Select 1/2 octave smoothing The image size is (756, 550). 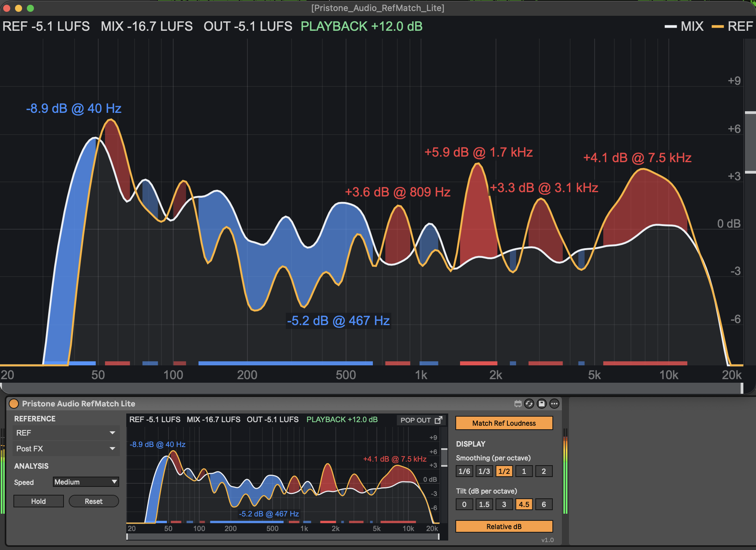click(504, 471)
